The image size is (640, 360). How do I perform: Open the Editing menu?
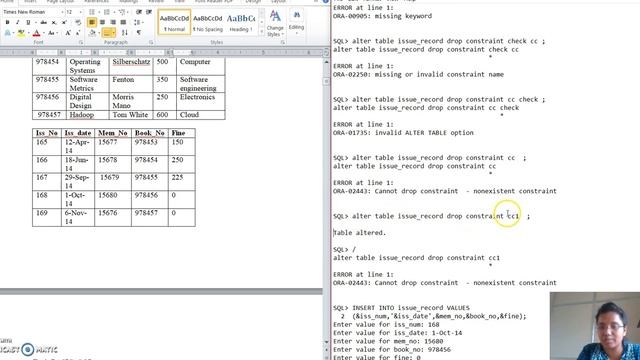pos(296,21)
